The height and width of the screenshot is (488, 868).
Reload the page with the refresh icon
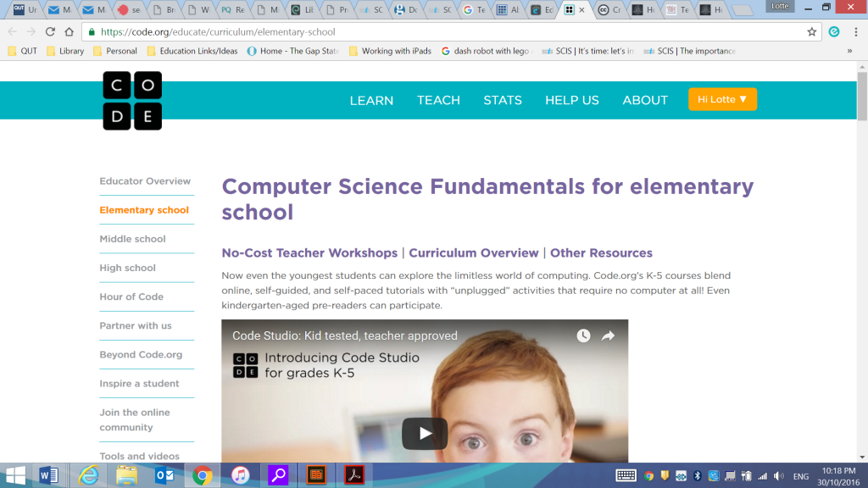point(50,32)
